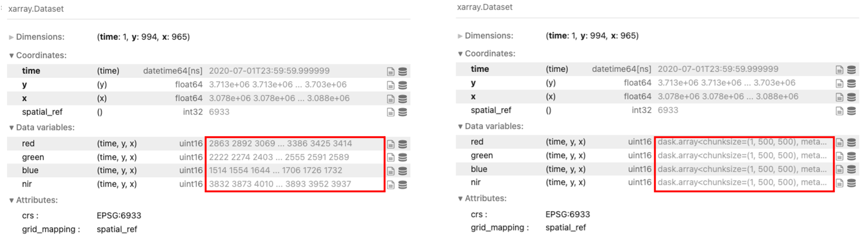This screenshot has height=243, width=868.
Task: Click the EPSG:6933 crs value in left dataset
Action: point(119,216)
